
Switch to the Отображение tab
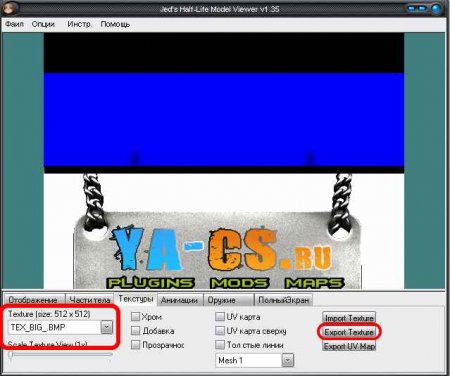(x=33, y=300)
